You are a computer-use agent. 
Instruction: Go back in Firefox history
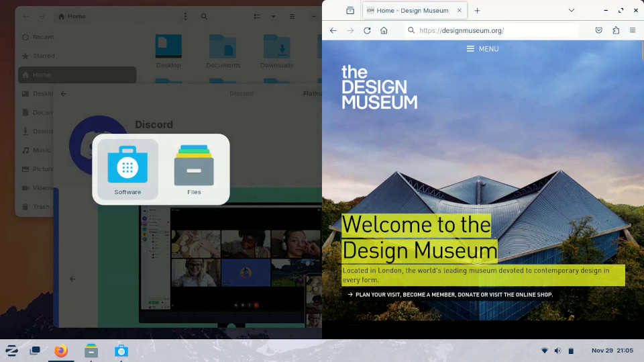pyautogui.click(x=333, y=30)
